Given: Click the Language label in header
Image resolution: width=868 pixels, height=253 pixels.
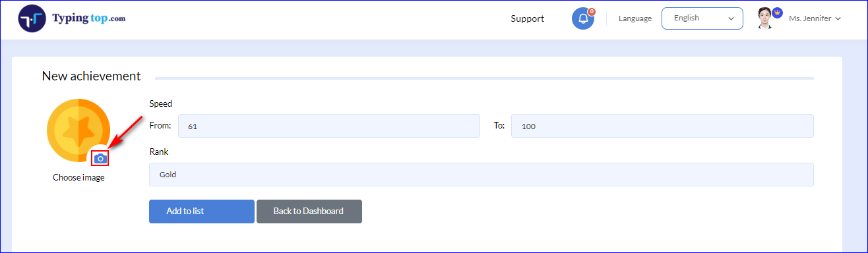Looking at the screenshot, I should (635, 18).
